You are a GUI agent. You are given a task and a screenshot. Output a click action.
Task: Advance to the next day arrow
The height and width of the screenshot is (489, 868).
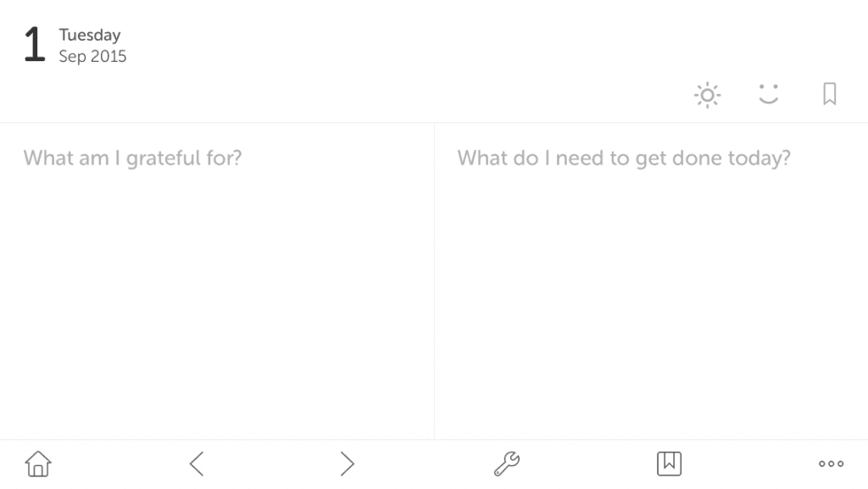[x=347, y=464]
